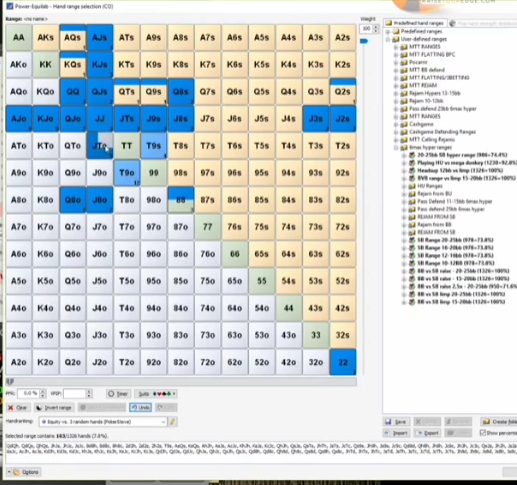Click the range slider handle below the grid
The width and height of the screenshot is (517, 485).
(x=10, y=382)
